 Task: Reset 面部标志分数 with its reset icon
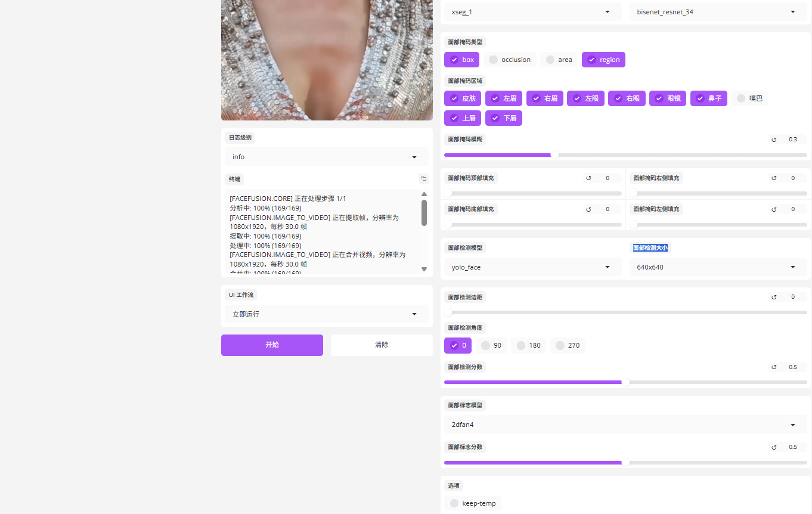tap(774, 447)
